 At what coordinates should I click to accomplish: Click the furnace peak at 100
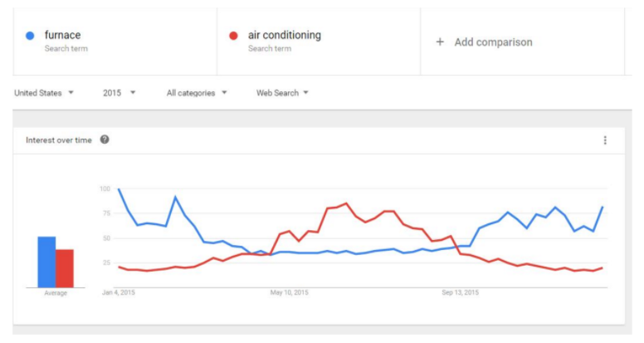[119, 189]
